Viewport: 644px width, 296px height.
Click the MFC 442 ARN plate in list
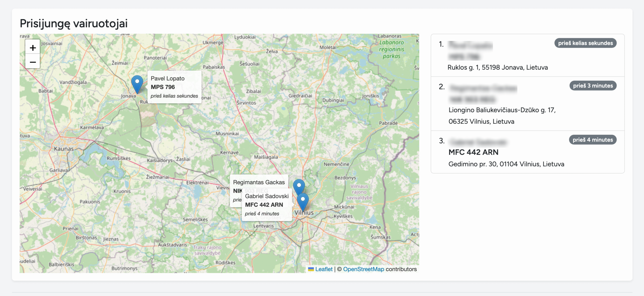pyautogui.click(x=473, y=152)
